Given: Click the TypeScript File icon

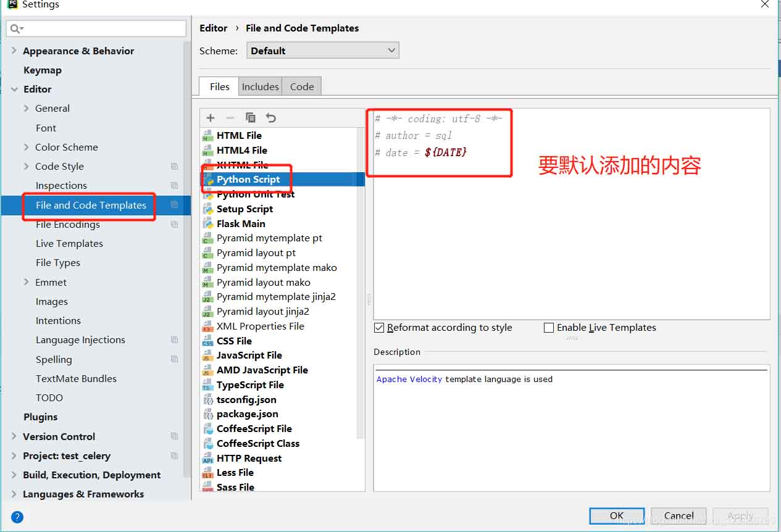Looking at the screenshot, I should click(207, 385).
